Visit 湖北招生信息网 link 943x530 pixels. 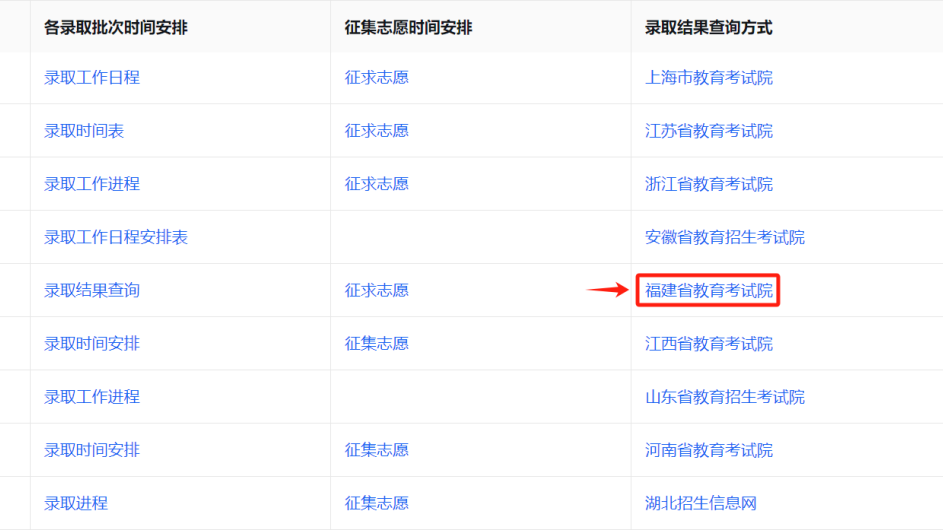701,503
